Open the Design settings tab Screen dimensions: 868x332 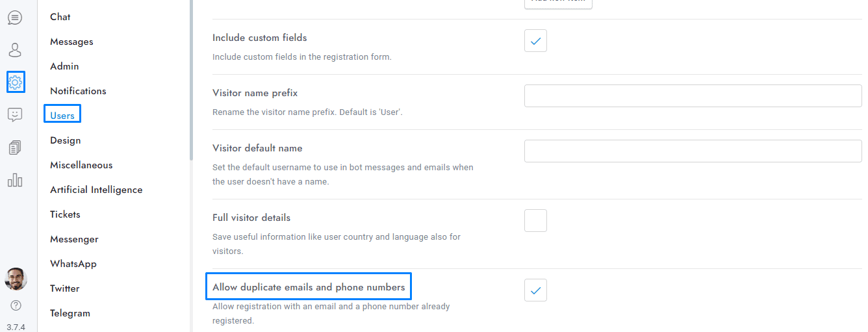66,140
